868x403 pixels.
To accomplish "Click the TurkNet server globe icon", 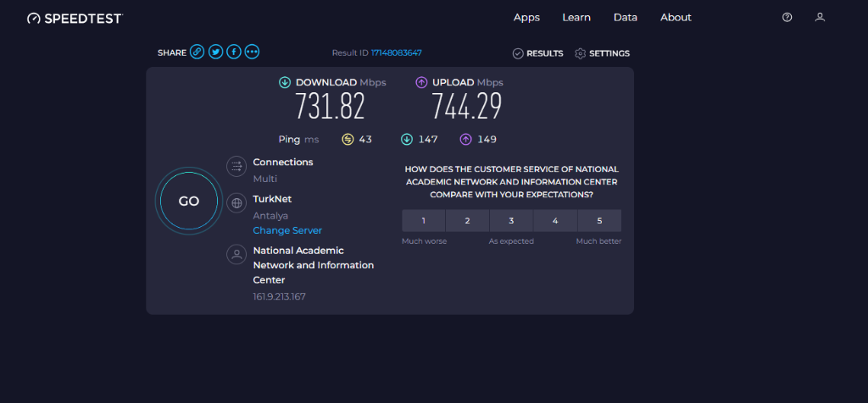I will click(x=236, y=203).
